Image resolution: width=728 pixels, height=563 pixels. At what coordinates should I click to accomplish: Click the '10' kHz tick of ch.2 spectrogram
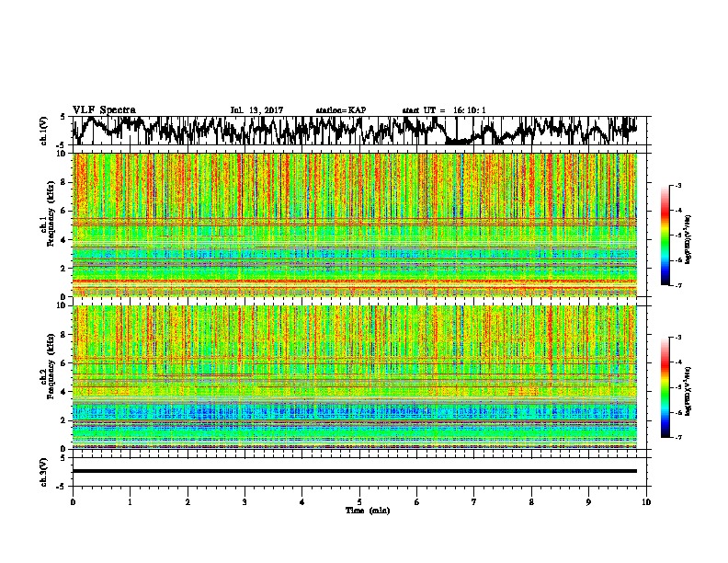[x=62, y=305]
